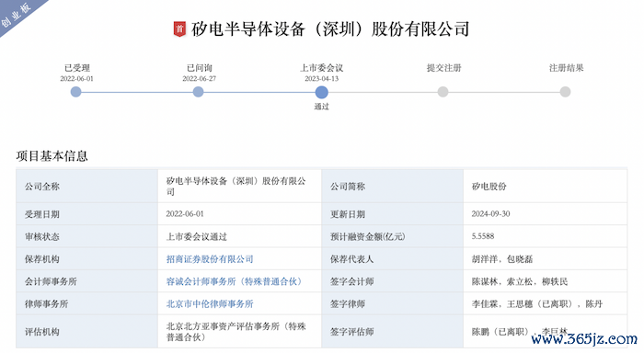644x353 pixels.
Task: Click the 评估机构 label cell
Action: (86, 332)
